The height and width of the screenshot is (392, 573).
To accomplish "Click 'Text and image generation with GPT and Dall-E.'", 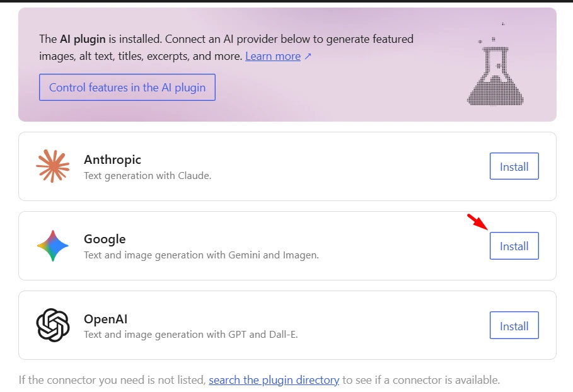I will 191,334.
